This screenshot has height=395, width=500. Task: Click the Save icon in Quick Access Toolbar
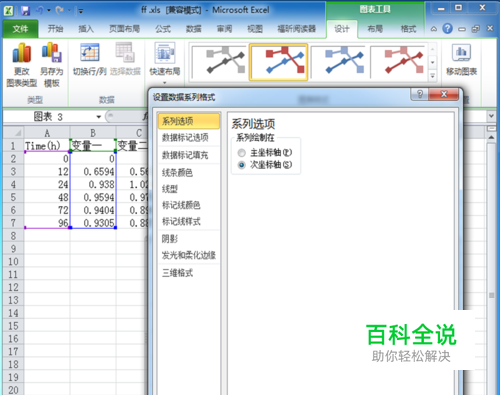25,11
